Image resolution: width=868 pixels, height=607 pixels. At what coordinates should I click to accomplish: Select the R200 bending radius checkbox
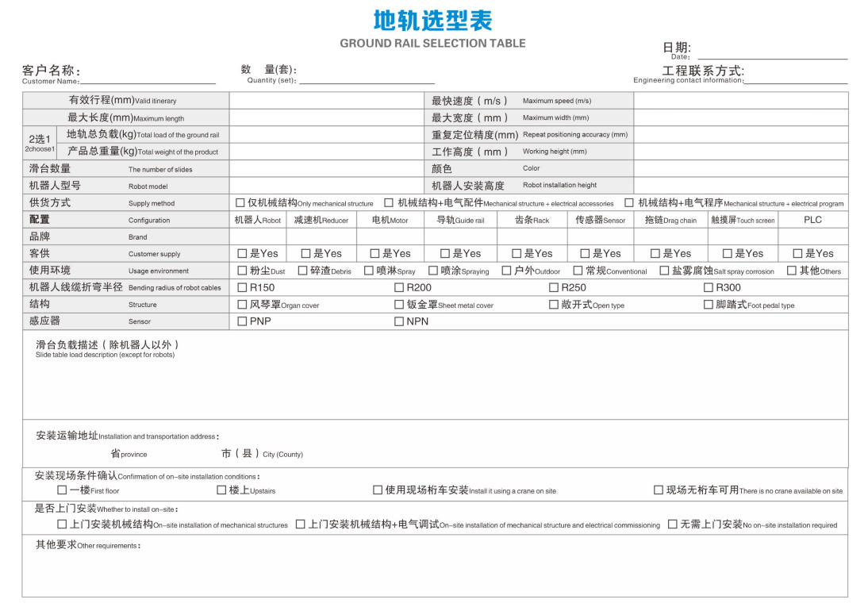pyautogui.click(x=399, y=288)
